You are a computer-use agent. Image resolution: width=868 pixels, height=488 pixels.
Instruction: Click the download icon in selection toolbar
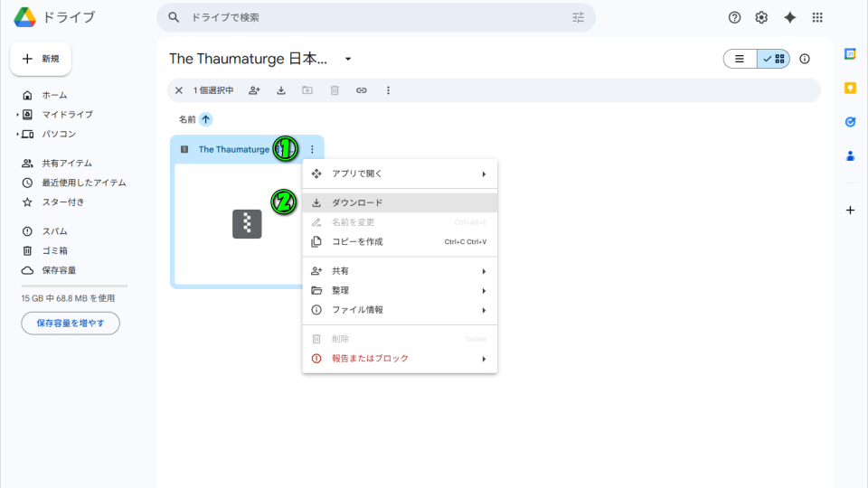pyautogui.click(x=281, y=90)
